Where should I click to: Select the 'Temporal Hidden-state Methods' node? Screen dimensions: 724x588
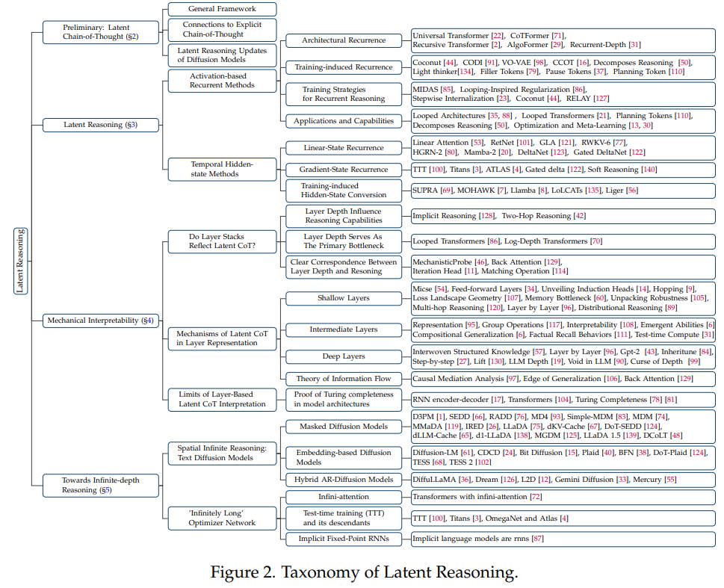point(222,169)
